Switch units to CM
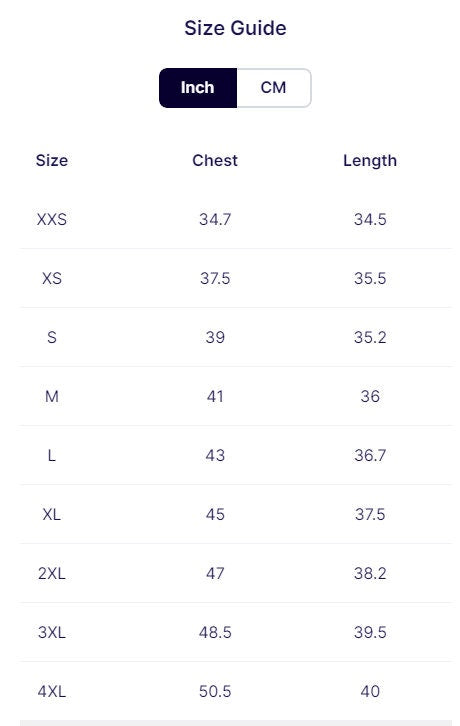The width and height of the screenshot is (460, 726). pyautogui.click(x=274, y=88)
